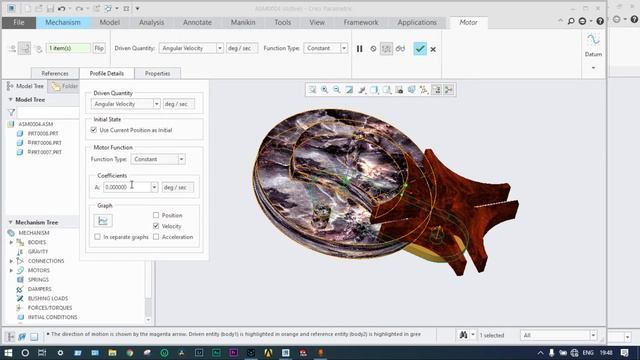Image resolution: width=640 pixels, height=360 pixels.
Task: Click the search magnifier icon near Help
Action: [571, 21]
